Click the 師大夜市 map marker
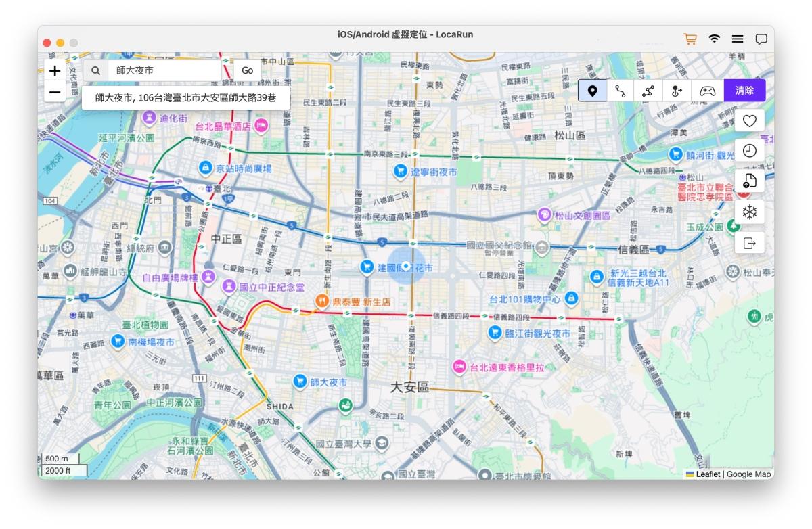812x529 pixels. pyautogui.click(x=300, y=382)
